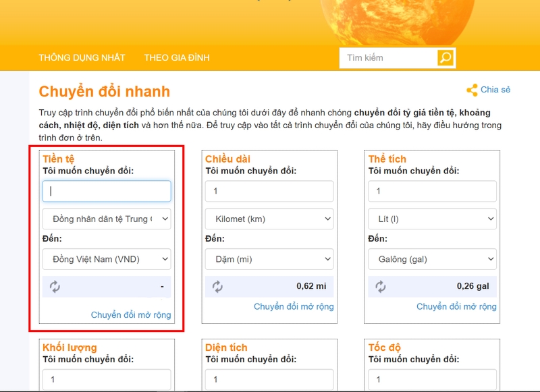Click the Khối lượng value input
The width and height of the screenshot is (540, 392).
107,379
